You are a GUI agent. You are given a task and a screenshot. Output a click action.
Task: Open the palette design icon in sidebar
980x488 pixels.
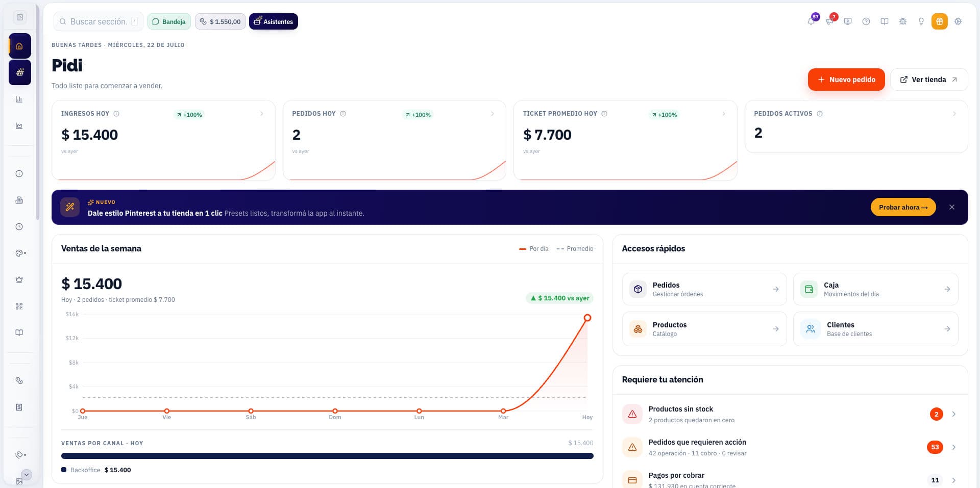coord(20,253)
